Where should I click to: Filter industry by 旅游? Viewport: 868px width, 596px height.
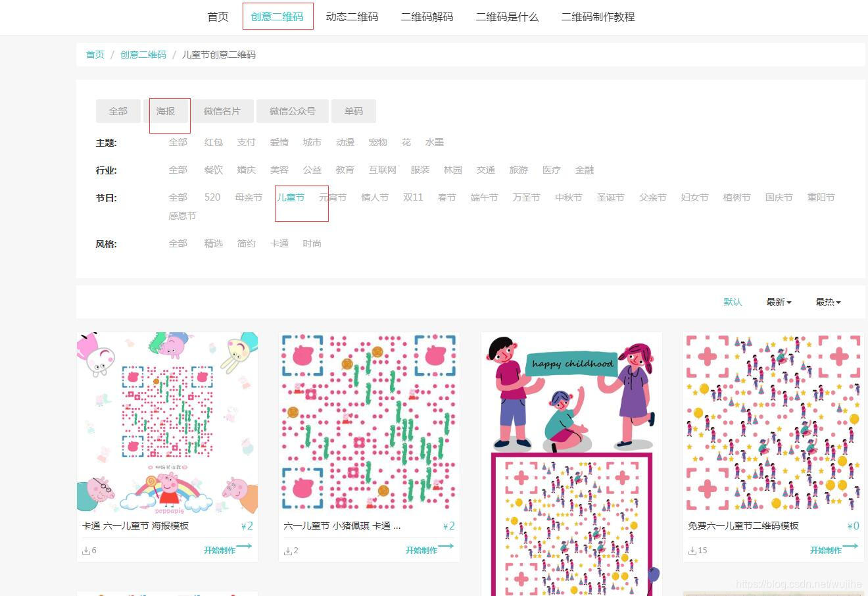pos(519,170)
